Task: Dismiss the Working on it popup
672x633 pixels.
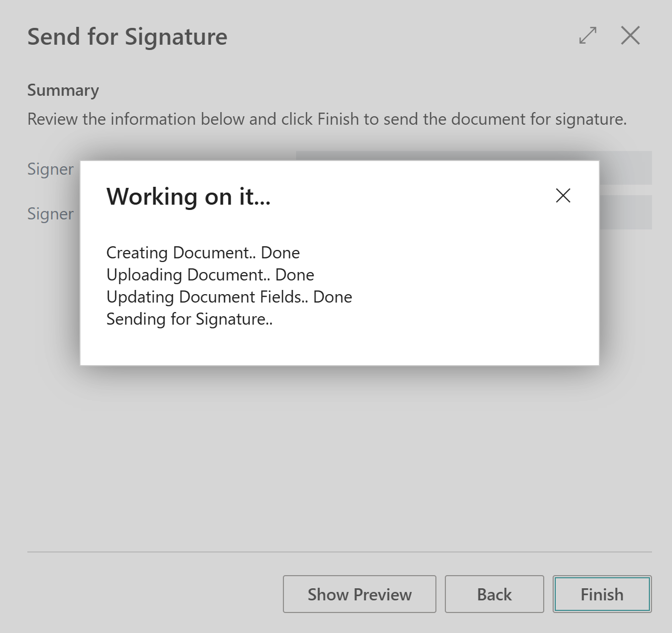Action: [563, 196]
